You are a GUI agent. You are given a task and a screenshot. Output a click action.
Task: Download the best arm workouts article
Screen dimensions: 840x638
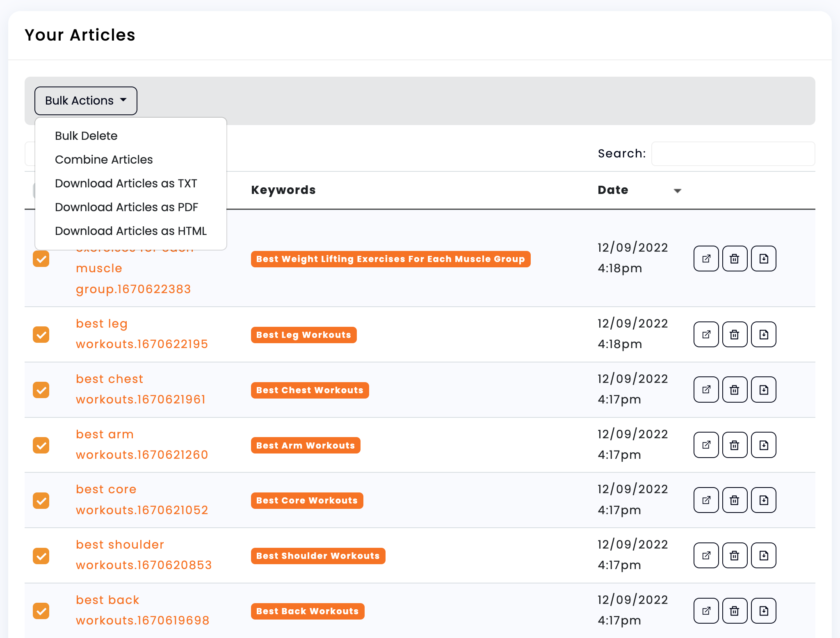[x=763, y=445]
